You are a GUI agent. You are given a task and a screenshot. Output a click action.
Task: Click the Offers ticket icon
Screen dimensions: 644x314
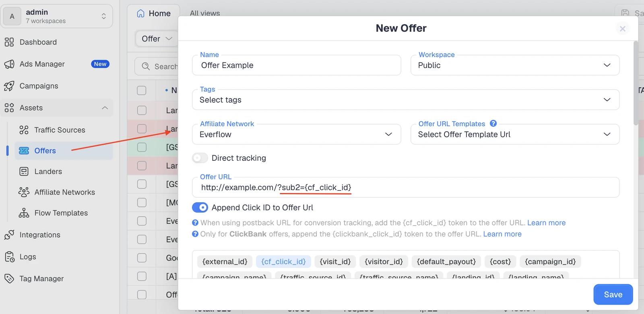pos(24,151)
